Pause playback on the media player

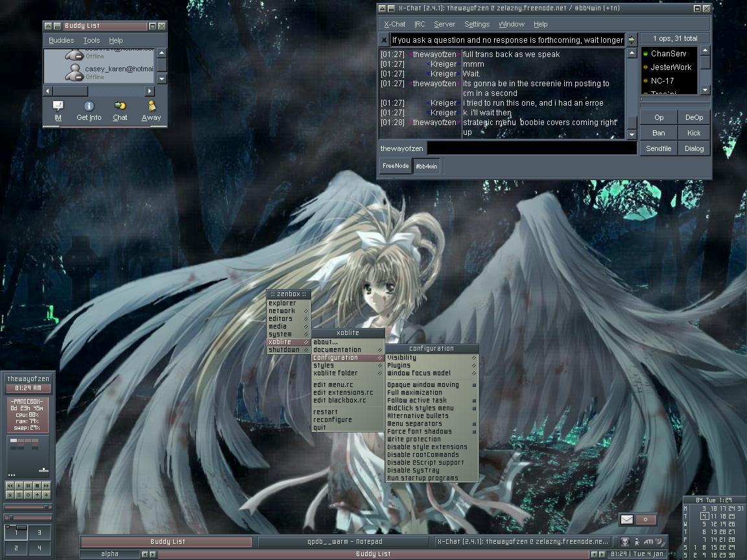point(28,485)
